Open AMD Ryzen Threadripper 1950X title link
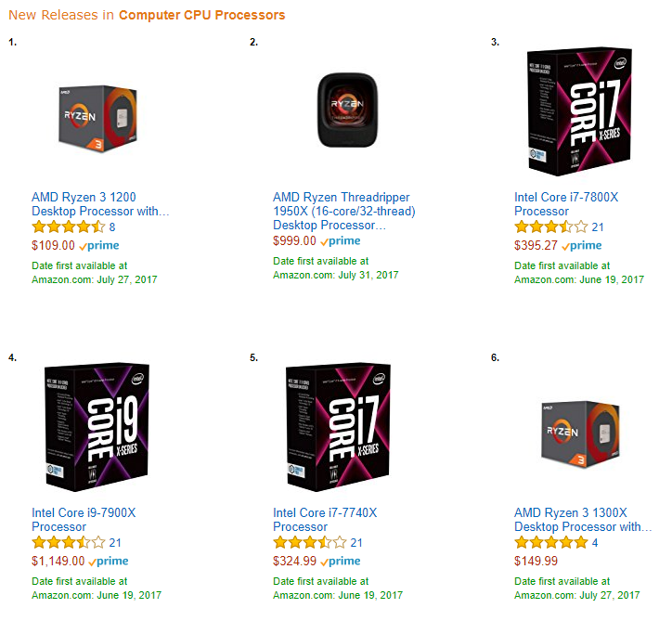 click(x=344, y=211)
